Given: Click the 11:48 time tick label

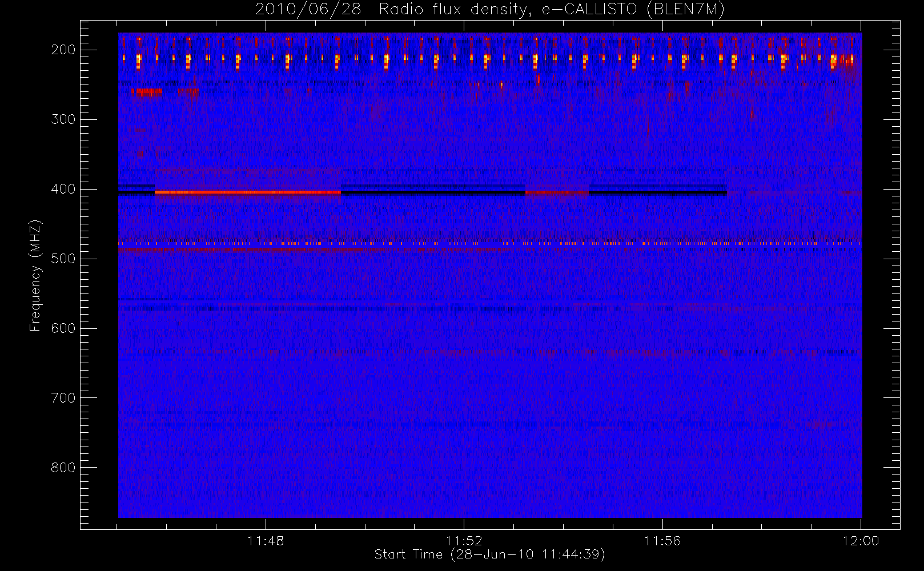Looking at the screenshot, I should point(266,541).
